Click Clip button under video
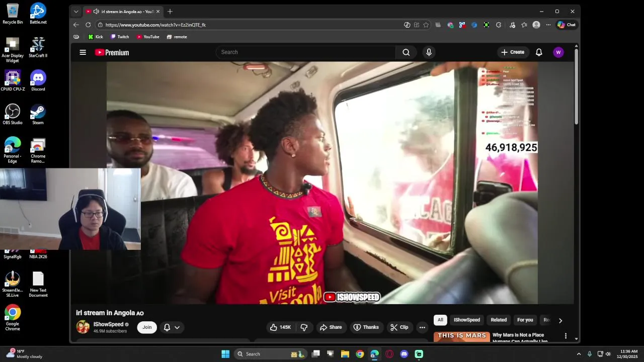 [399, 327]
